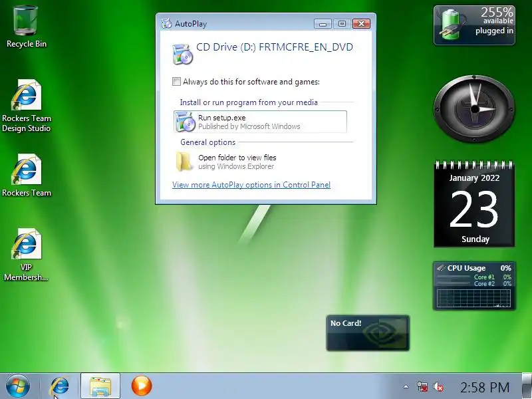Click the muted volume tray icon
532x399 pixels.
click(438, 386)
